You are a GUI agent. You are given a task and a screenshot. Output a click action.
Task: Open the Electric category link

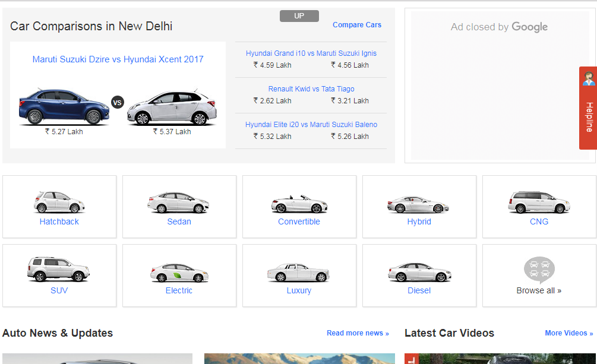pos(179,290)
